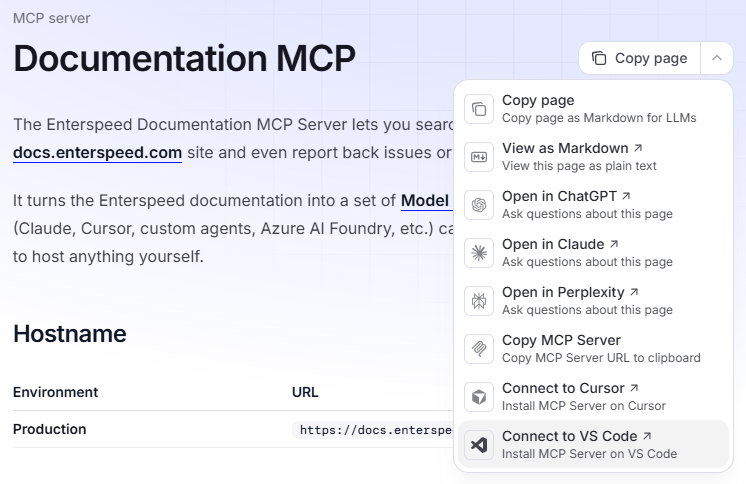Choose 'Connect to VS Code' entry
Screen dimensions: 746x484
click(593, 445)
